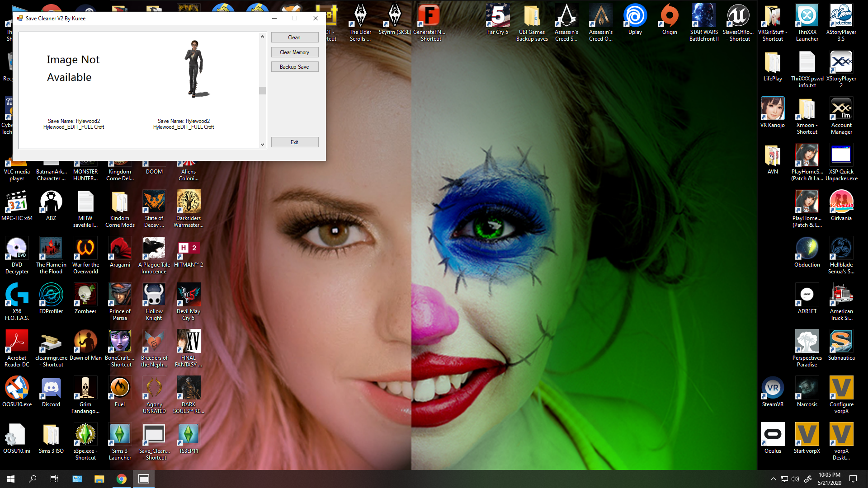
Task: Click the save list scroll down arrow
Action: click(x=262, y=145)
